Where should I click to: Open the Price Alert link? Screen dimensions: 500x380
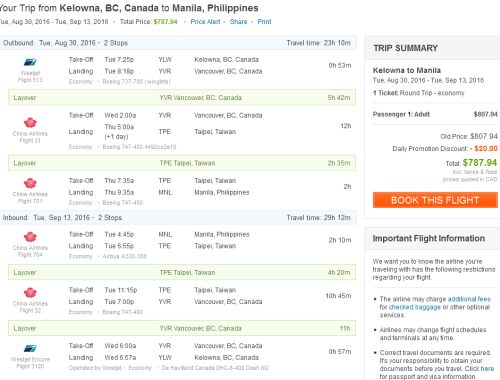click(205, 22)
